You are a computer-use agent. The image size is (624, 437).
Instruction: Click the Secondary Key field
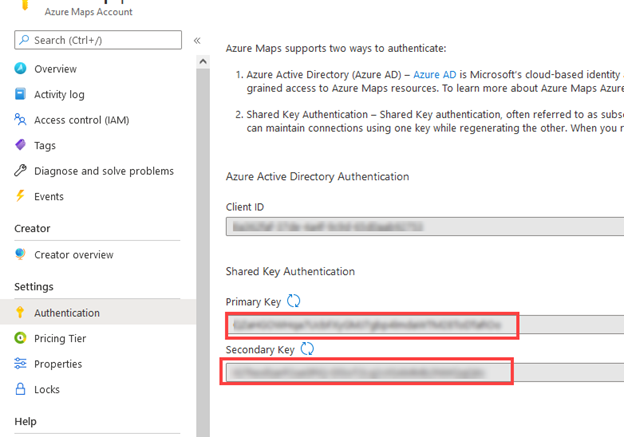[x=425, y=373]
